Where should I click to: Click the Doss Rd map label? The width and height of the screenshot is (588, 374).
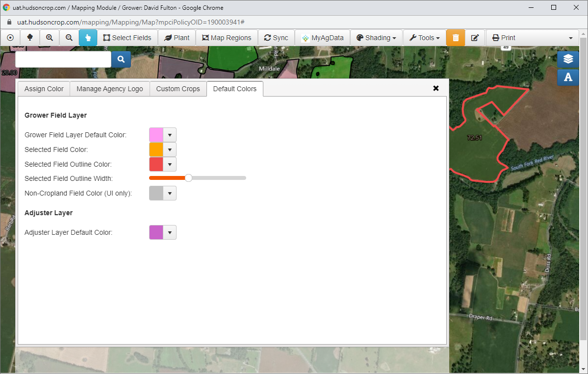click(548, 263)
